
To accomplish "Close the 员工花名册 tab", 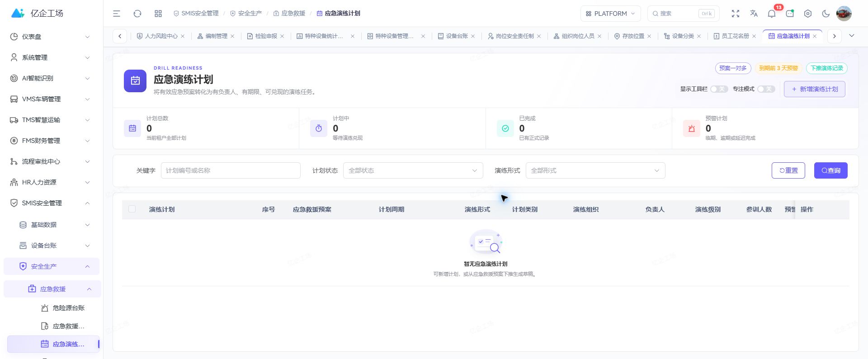I will pos(754,36).
